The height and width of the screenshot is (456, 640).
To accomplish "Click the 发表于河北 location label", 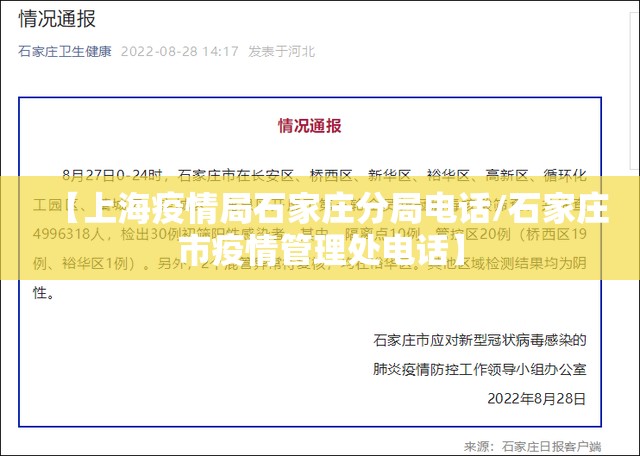I will point(281,51).
